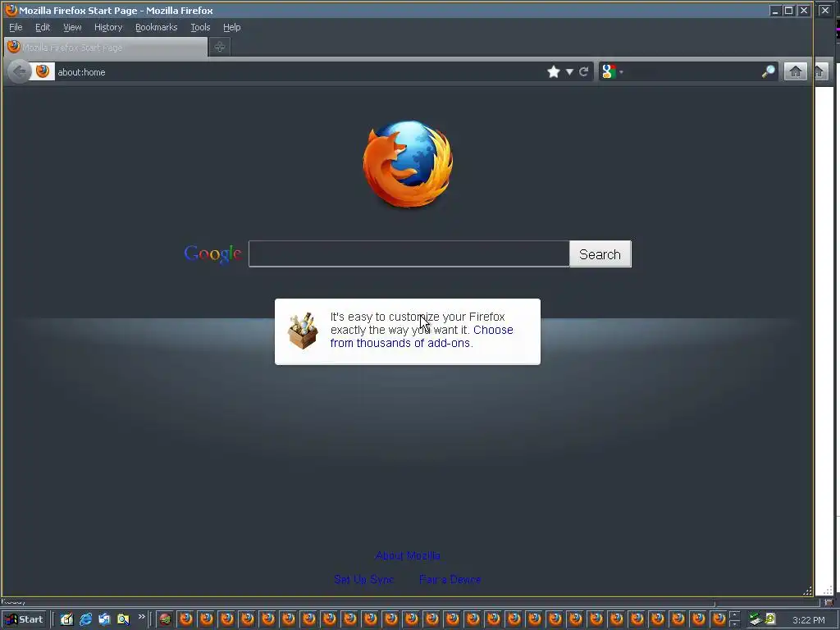Click the taskbar clock 3:22 PM
The image size is (840, 630).
(x=808, y=620)
